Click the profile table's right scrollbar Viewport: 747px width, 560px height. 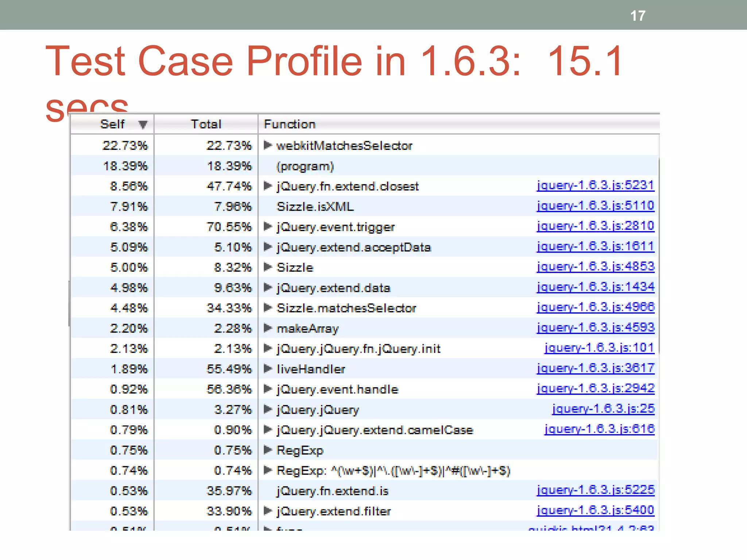(659, 255)
